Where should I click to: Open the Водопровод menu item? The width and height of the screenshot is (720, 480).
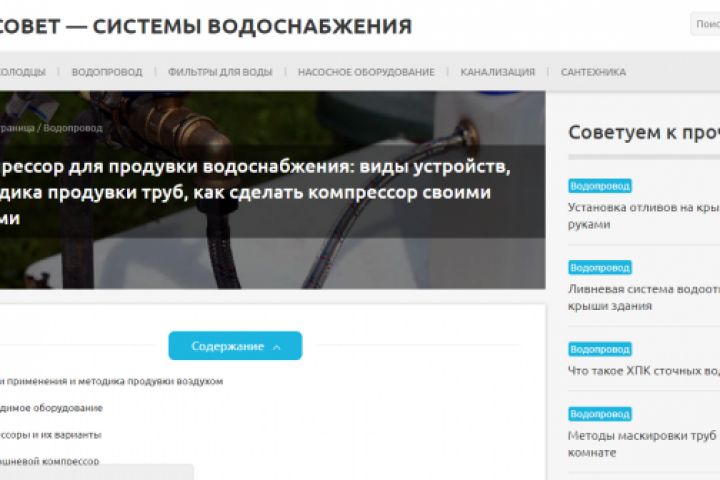pyautogui.click(x=107, y=72)
